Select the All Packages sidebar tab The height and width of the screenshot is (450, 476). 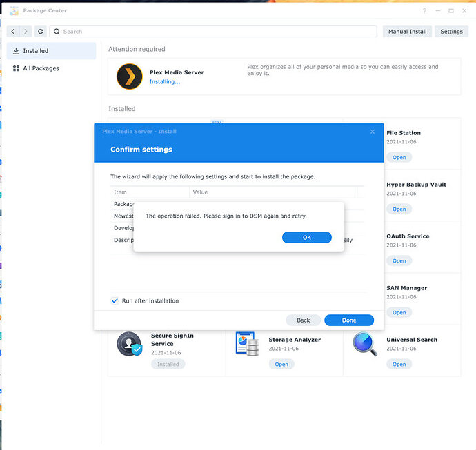[51, 68]
